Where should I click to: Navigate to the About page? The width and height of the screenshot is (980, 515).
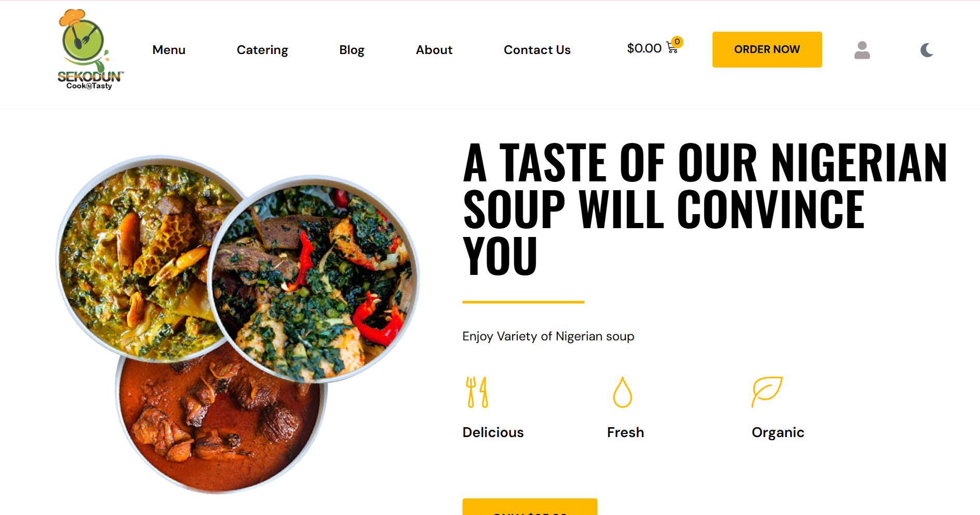coord(434,50)
